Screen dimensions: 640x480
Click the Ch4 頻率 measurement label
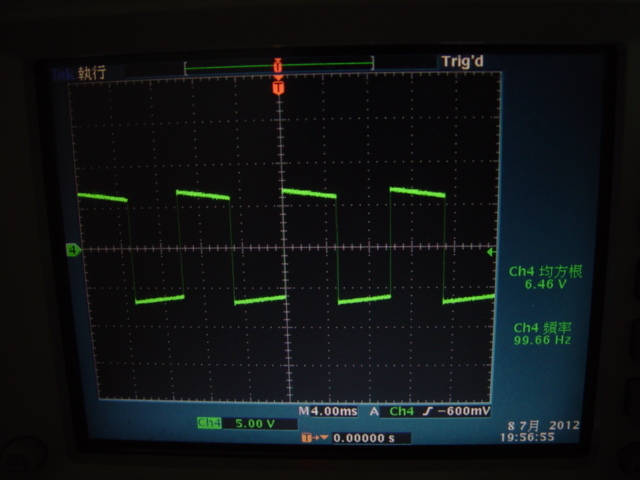pyautogui.click(x=542, y=327)
